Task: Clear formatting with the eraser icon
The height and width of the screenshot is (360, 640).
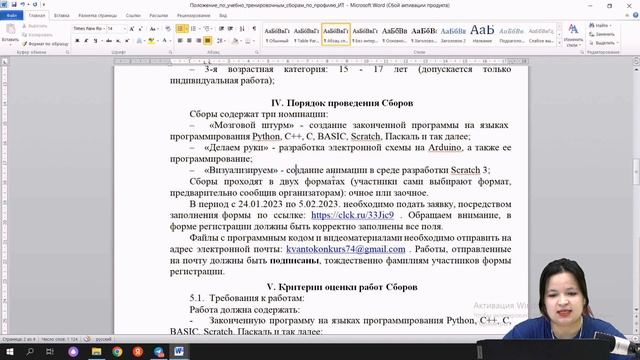Action: click(x=168, y=29)
